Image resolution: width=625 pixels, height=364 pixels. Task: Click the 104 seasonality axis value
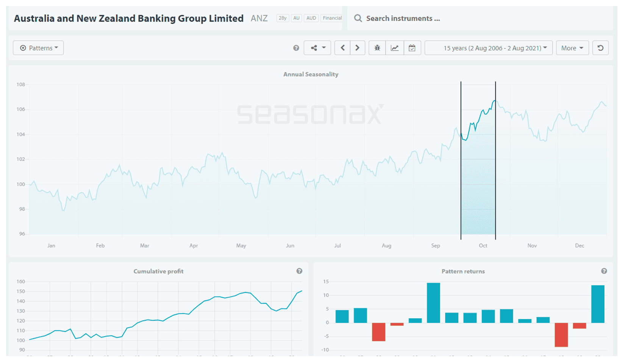click(21, 134)
